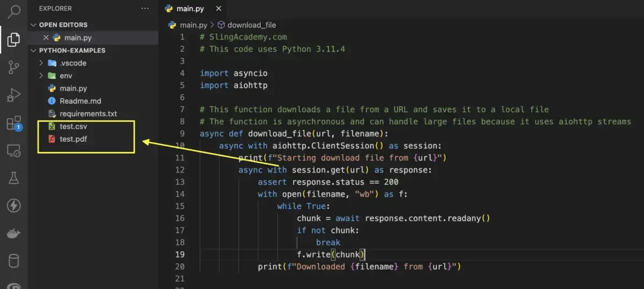The width and height of the screenshot is (644, 289).
Task: Expand the .vscode folder
Action: pos(72,63)
